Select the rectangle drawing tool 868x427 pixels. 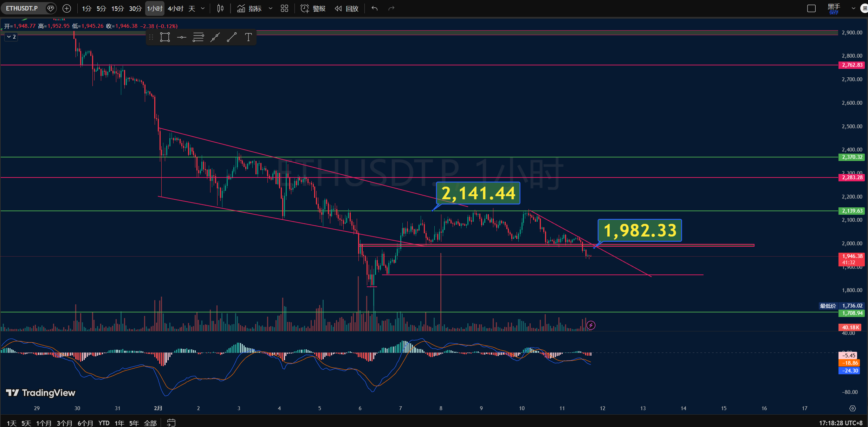165,37
